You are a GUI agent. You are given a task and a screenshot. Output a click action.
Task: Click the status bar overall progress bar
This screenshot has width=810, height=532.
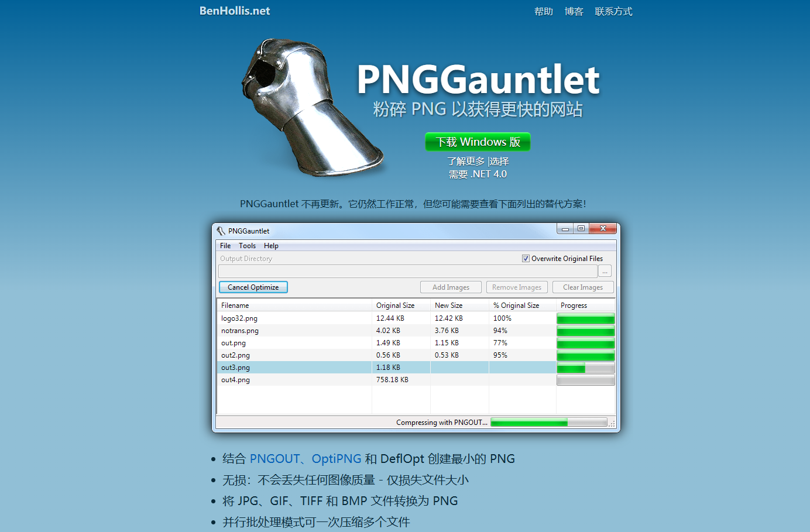pos(549,423)
